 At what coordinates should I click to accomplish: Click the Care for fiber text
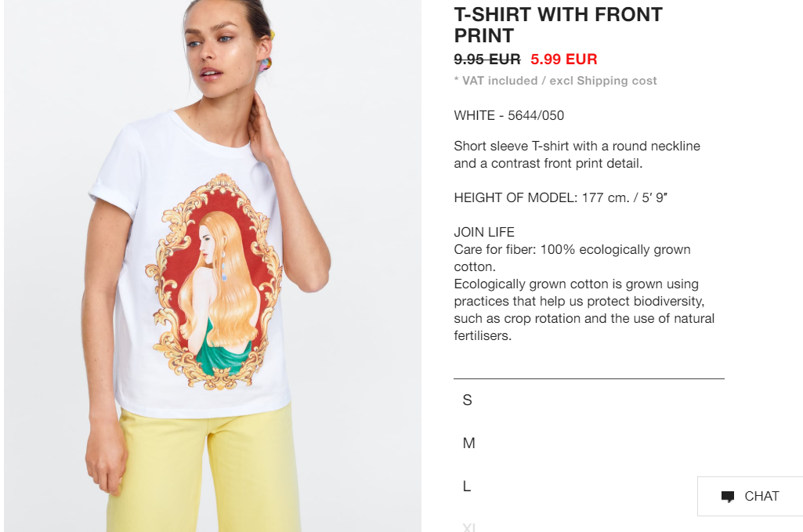[x=572, y=258]
